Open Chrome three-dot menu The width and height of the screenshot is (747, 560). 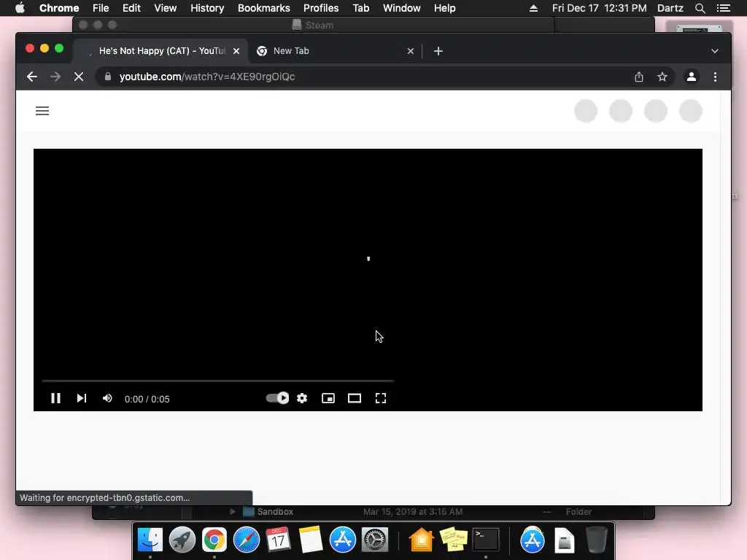(715, 77)
